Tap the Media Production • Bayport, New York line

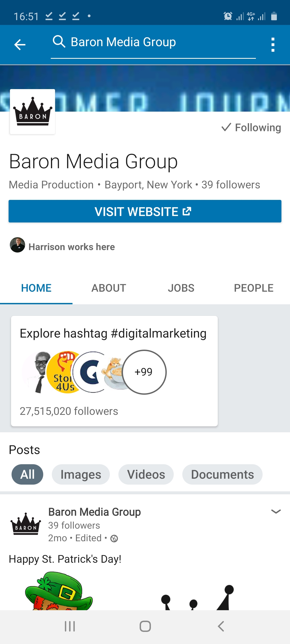tap(100, 185)
